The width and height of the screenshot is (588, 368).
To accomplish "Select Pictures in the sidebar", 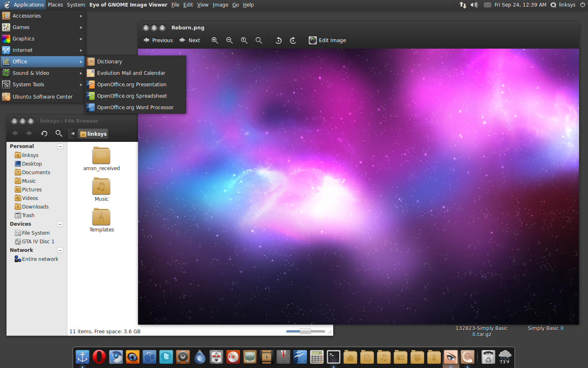I will pyautogui.click(x=29, y=189).
